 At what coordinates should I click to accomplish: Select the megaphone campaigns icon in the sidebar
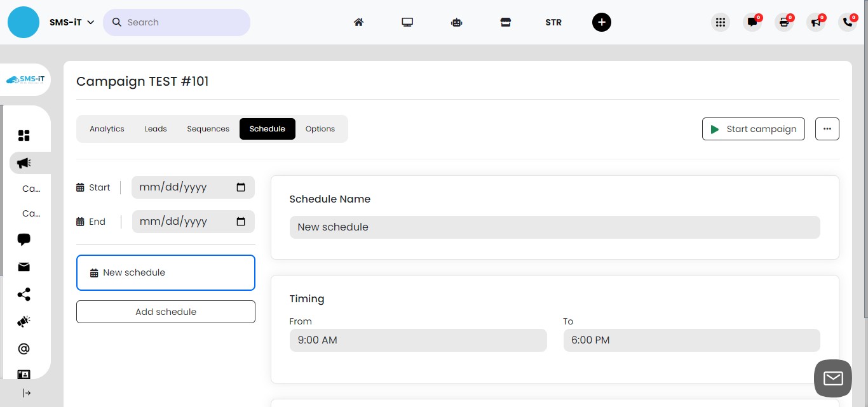[x=24, y=163]
